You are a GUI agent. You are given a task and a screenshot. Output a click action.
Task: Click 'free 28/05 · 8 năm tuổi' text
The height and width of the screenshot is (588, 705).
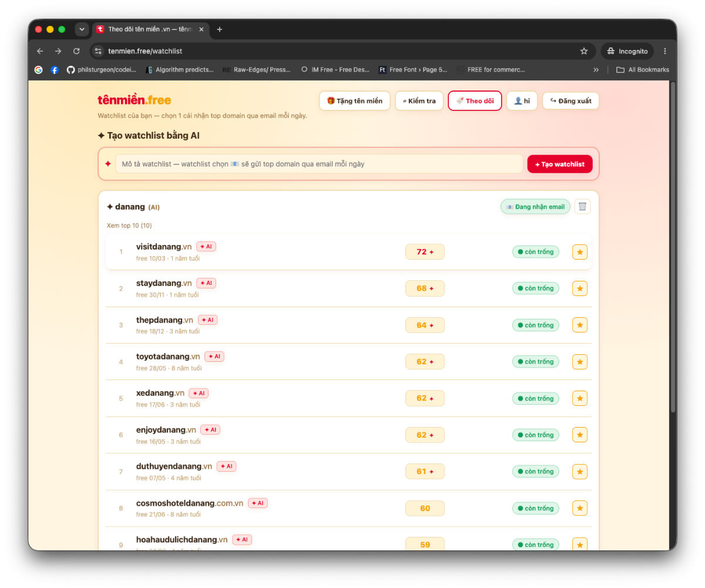pos(169,368)
